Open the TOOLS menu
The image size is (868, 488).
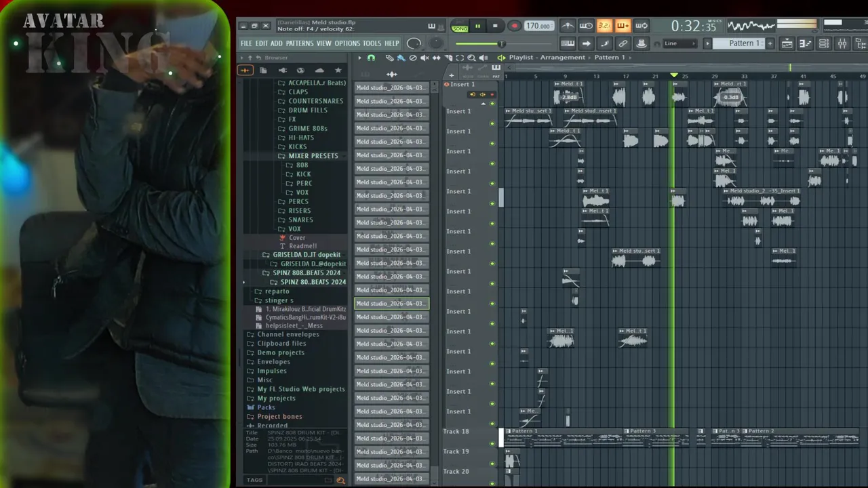(372, 43)
